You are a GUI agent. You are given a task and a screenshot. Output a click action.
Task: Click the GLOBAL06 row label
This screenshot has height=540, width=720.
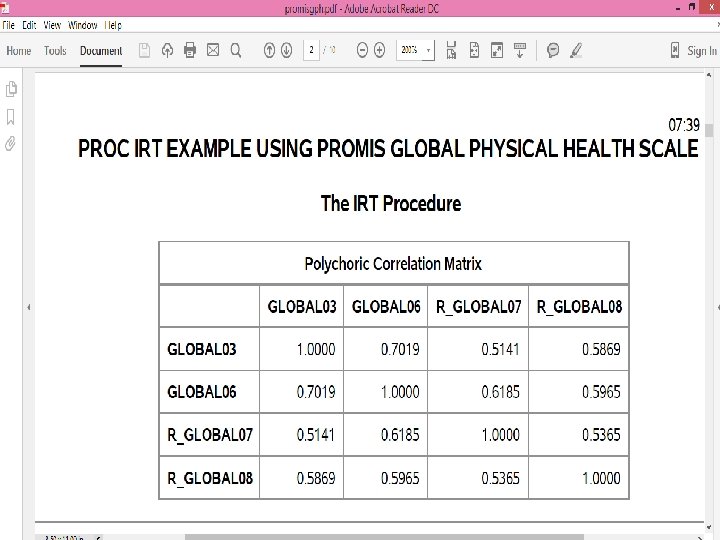202,392
